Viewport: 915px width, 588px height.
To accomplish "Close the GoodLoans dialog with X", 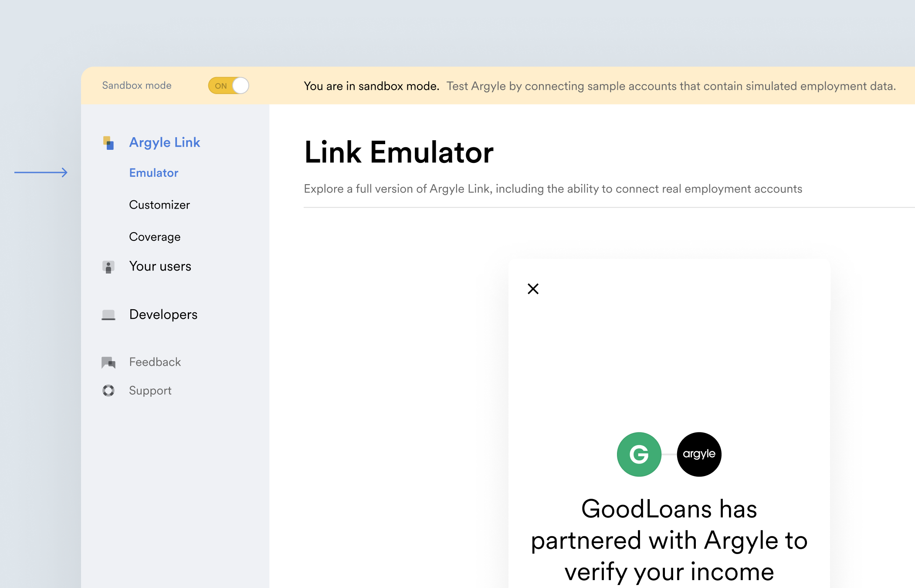I will pos(533,289).
